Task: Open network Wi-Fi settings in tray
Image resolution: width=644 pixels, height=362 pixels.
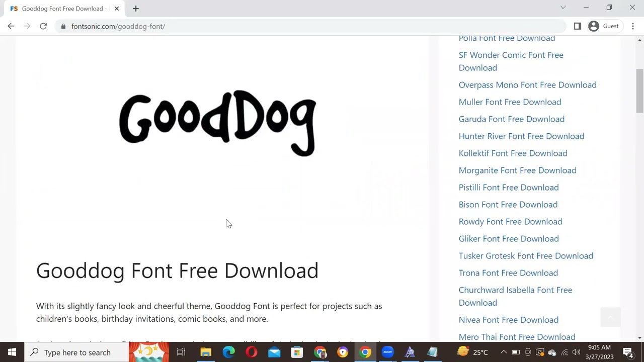Action: [564, 352]
